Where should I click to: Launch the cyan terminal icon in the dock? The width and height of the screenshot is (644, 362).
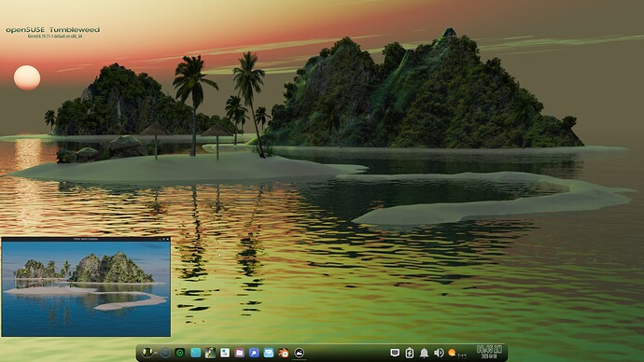(x=195, y=353)
